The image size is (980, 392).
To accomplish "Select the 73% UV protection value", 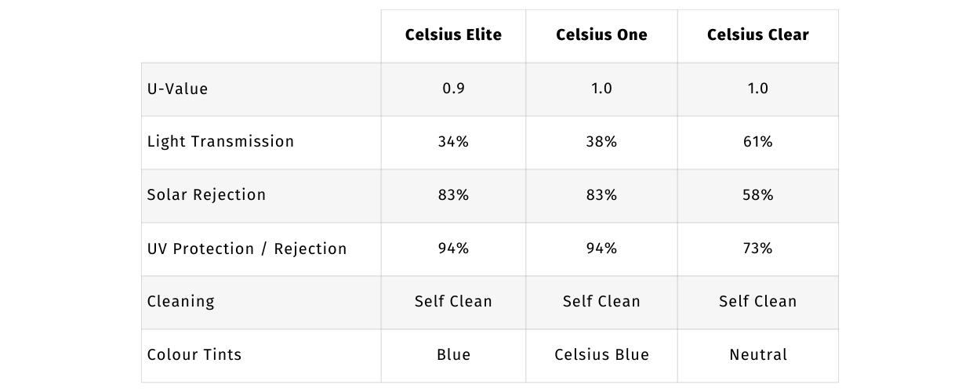I will pyautogui.click(x=757, y=249).
